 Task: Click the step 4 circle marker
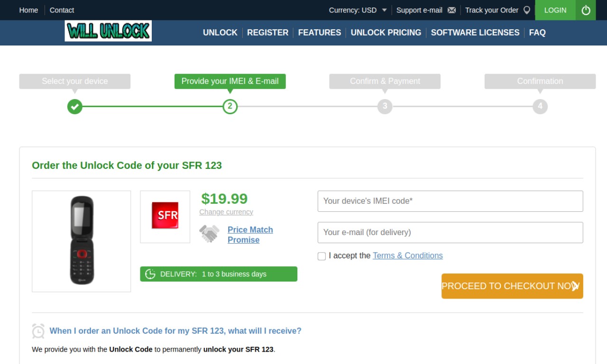[540, 106]
